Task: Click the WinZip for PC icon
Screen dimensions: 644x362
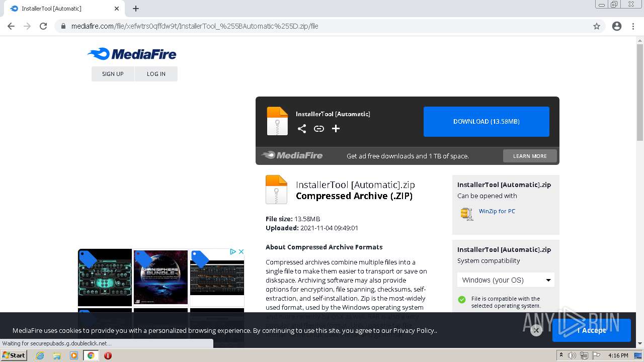Action: click(467, 214)
